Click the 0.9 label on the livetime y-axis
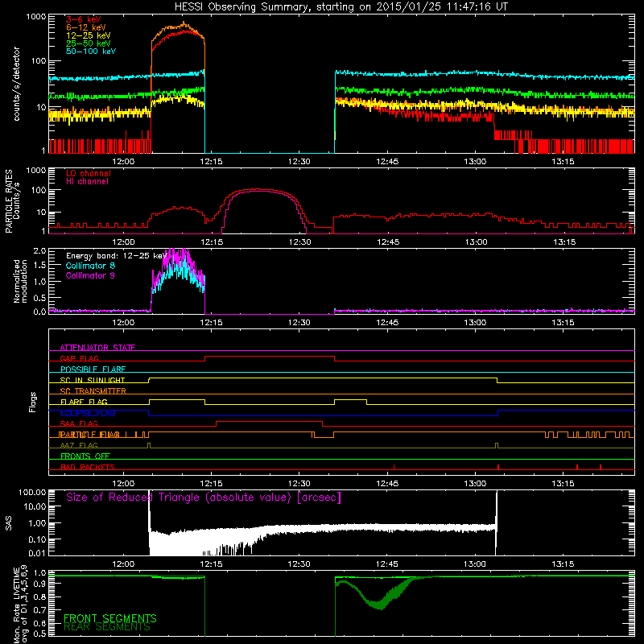Image resolution: width=644 pixels, height=644 pixels. 39,584
